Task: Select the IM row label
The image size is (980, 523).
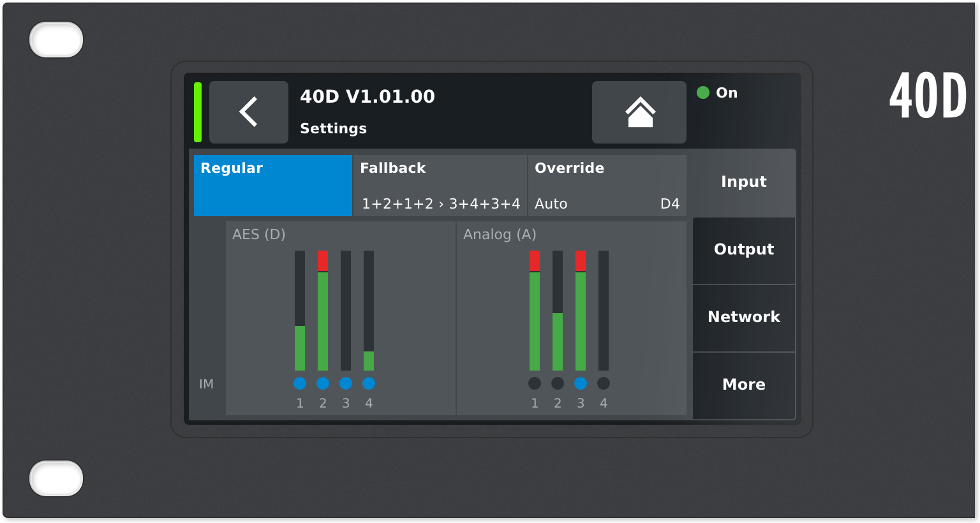Action: 206,384
